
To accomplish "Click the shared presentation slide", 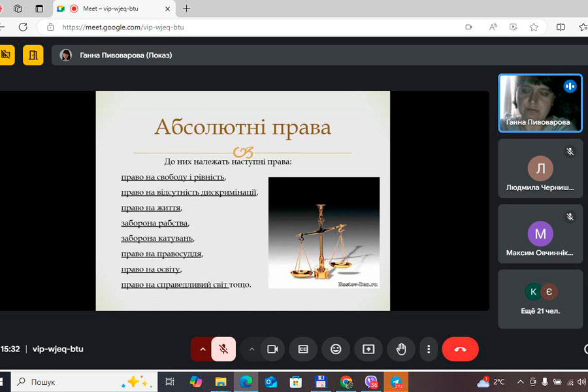I will tap(242, 201).
